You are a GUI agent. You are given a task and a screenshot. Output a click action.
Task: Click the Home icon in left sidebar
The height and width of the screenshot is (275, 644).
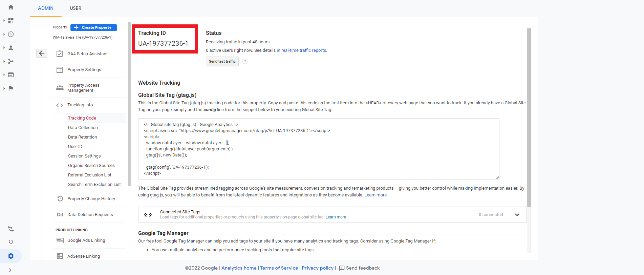[x=11, y=7]
